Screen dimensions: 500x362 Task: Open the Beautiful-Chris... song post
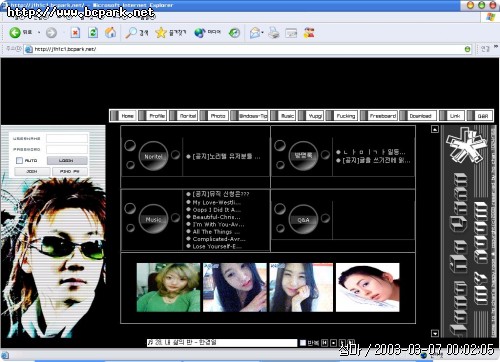point(216,217)
